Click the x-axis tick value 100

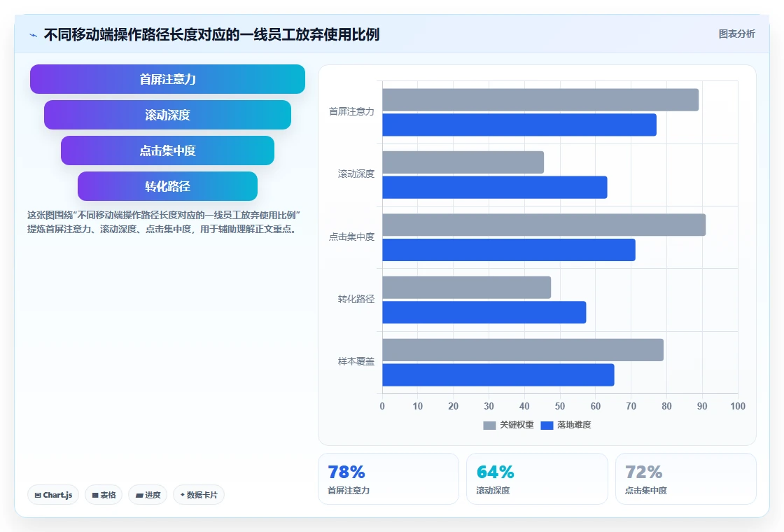click(738, 407)
